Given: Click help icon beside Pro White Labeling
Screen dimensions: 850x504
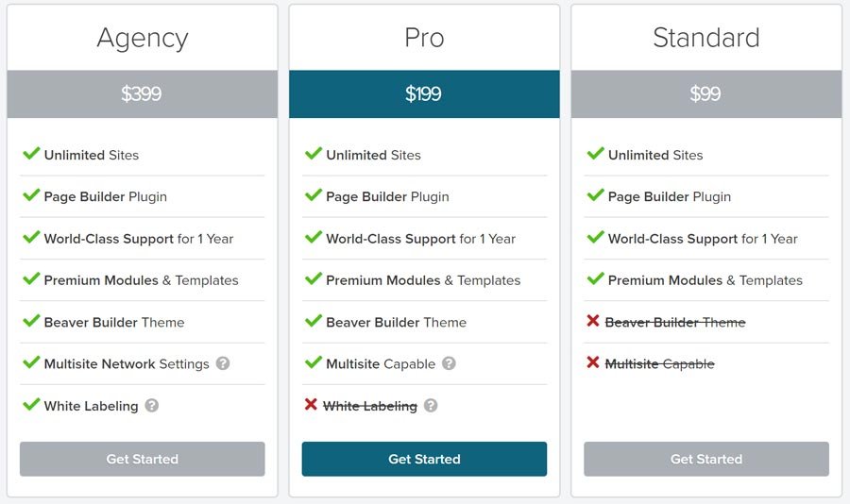Looking at the screenshot, I should [431, 405].
